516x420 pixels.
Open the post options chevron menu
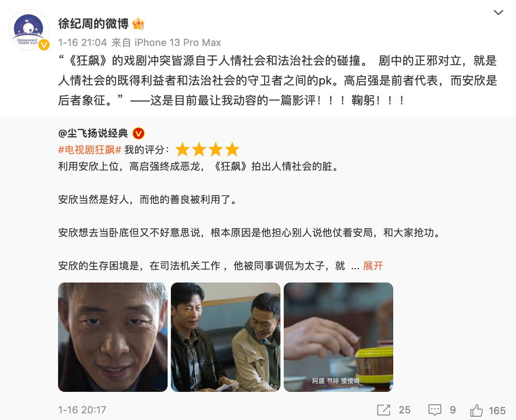point(498,12)
